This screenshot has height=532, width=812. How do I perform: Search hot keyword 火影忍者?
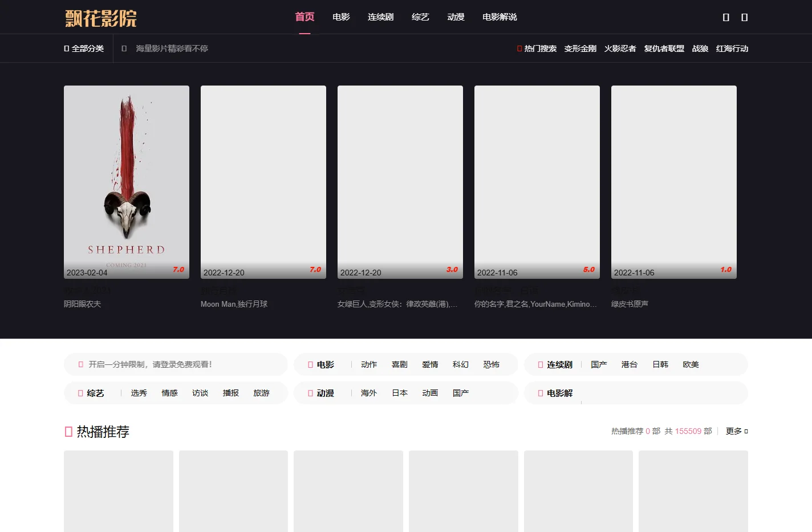pos(620,48)
